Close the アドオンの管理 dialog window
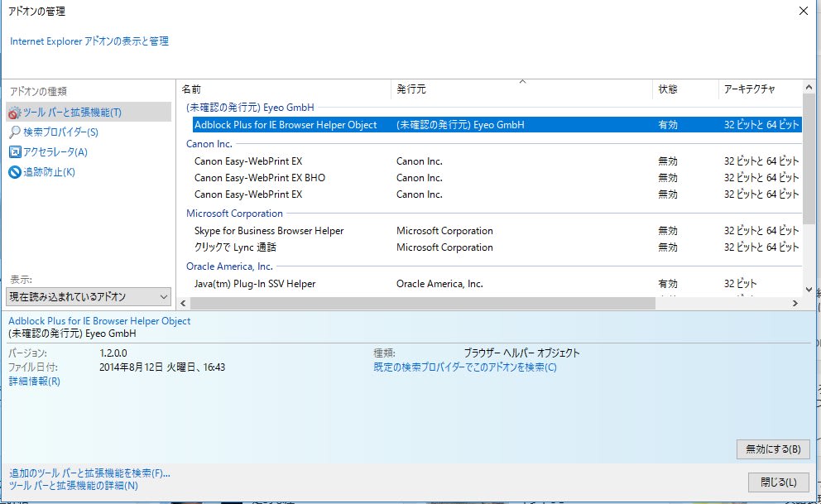 (x=803, y=11)
